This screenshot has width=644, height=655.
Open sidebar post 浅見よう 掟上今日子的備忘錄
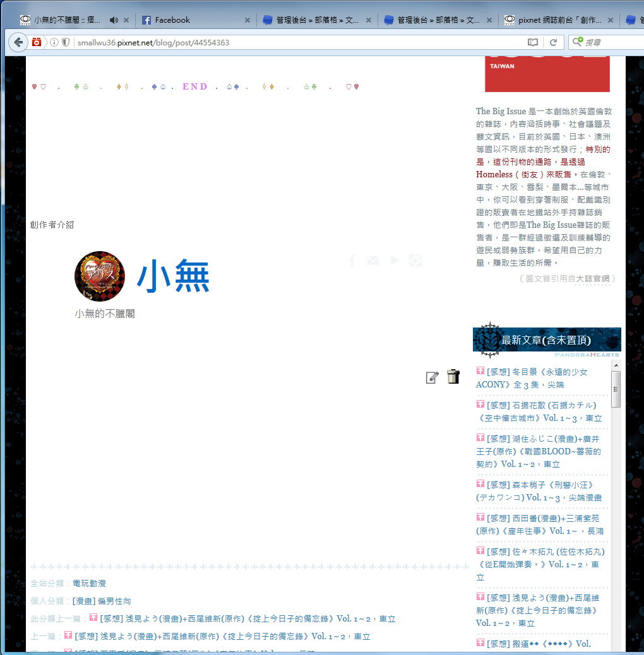[x=538, y=610]
